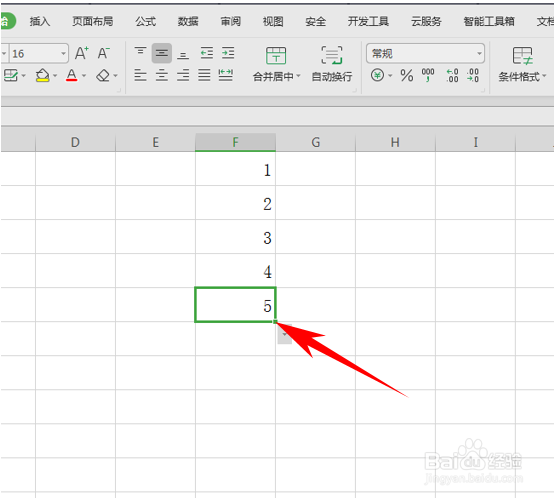Open the 审阅 tab
The height and width of the screenshot is (498, 554).
pos(230,22)
